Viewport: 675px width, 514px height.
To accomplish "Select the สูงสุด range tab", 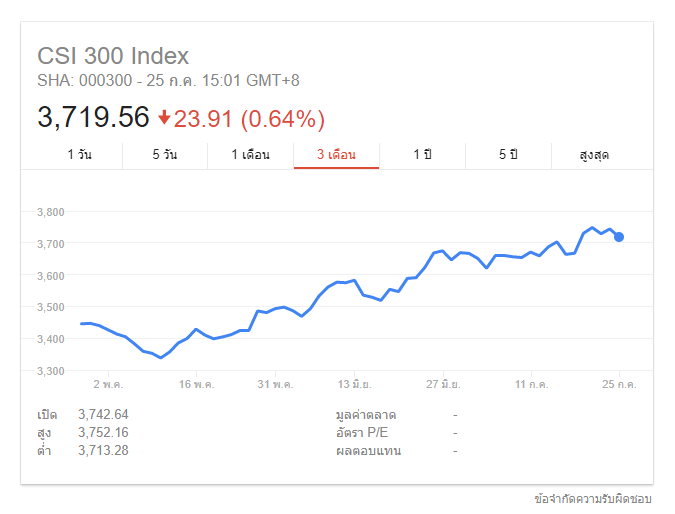I will tap(594, 155).
